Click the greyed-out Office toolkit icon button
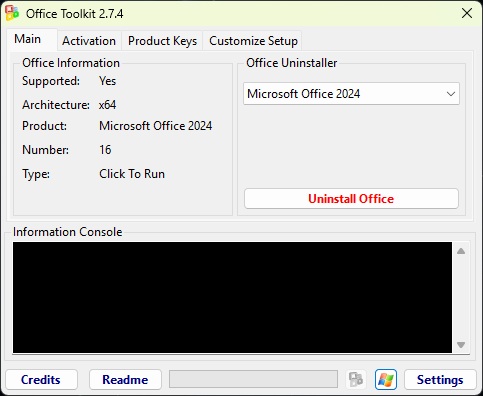 pyautogui.click(x=356, y=379)
